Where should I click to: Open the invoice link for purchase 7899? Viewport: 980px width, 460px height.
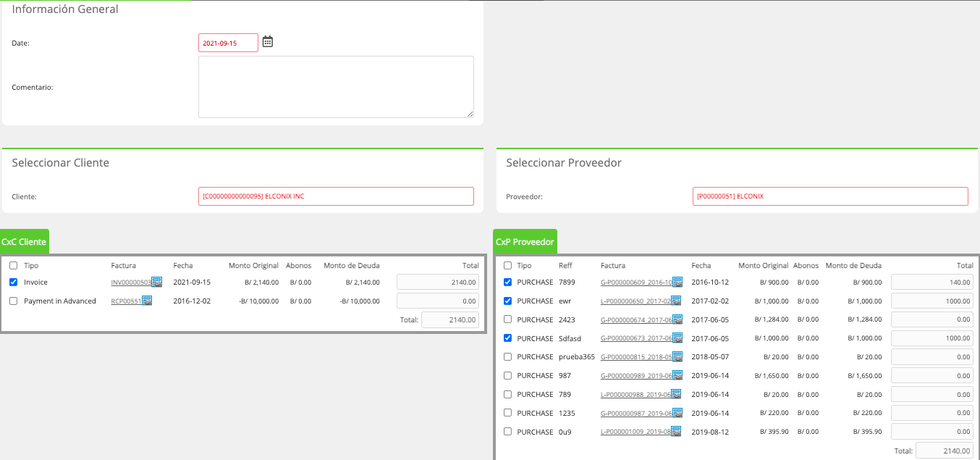pos(636,283)
